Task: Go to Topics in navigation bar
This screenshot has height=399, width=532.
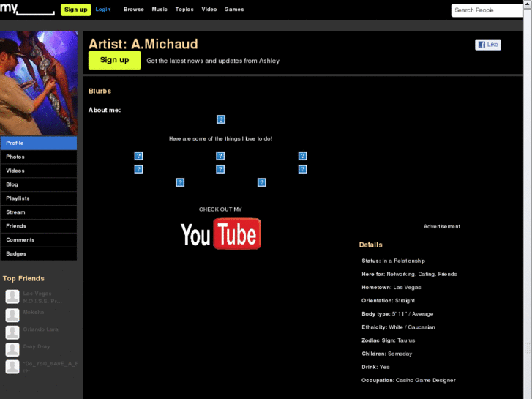Action: coord(184,10)
